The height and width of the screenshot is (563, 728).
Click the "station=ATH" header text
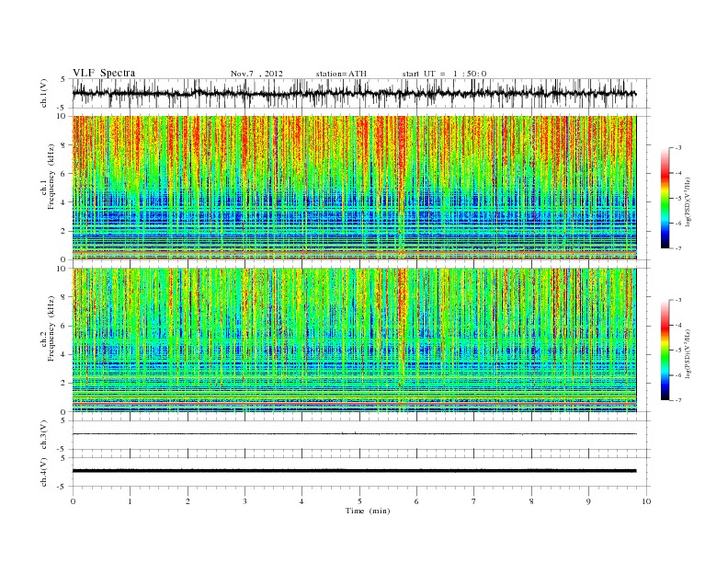[x=341, y=74]
